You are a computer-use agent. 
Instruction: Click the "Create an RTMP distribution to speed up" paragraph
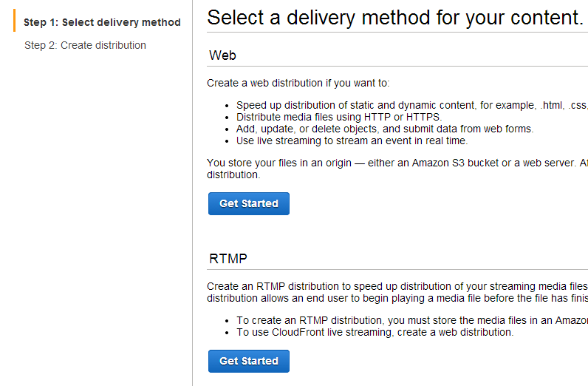397,286
